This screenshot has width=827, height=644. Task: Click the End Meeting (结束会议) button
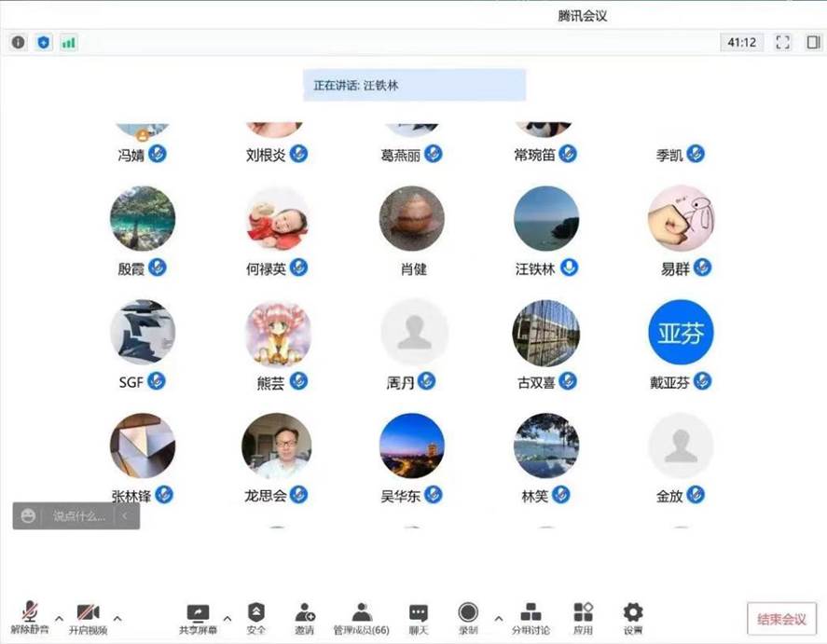[781, 620]
